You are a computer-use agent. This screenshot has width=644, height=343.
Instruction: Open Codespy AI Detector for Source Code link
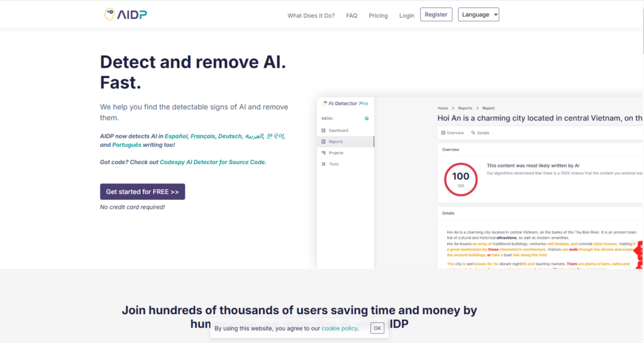coord(213,162)
